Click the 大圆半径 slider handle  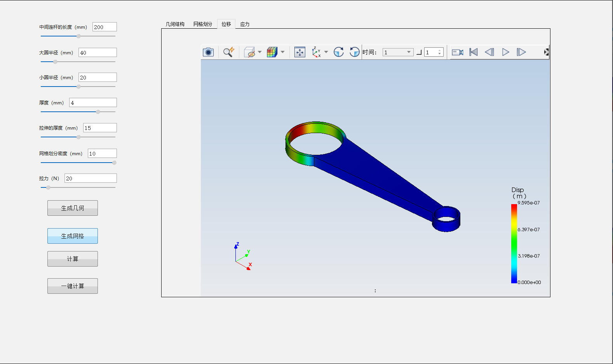55,62
